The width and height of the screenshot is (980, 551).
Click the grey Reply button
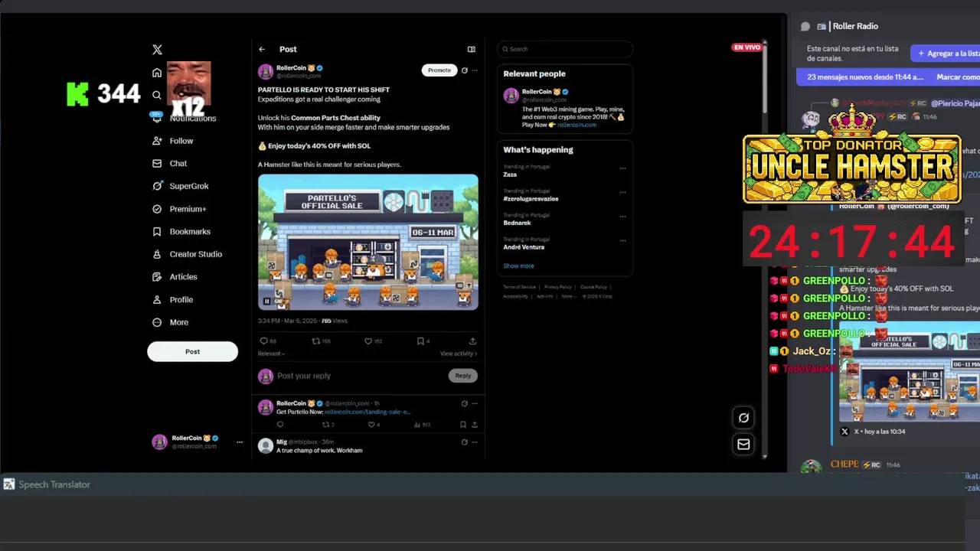click(x=463, y=376)
